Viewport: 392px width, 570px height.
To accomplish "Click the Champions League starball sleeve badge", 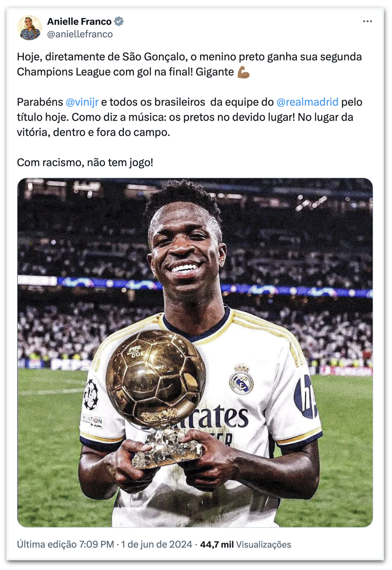I will coord(90,394).
